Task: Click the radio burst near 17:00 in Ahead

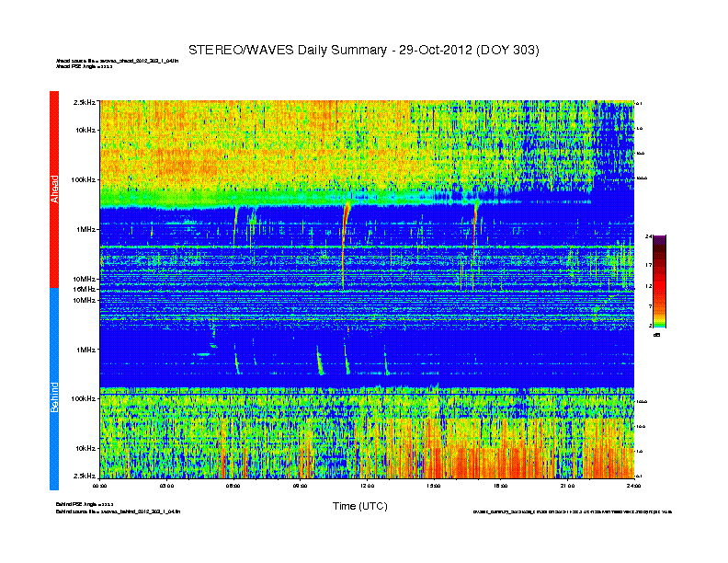Action: (475, 216)
